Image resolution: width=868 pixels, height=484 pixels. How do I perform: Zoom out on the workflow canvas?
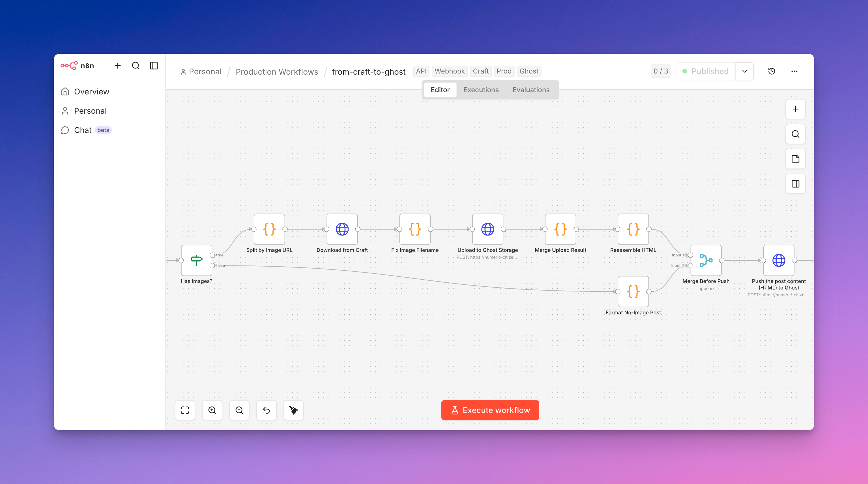coord(239,410)
